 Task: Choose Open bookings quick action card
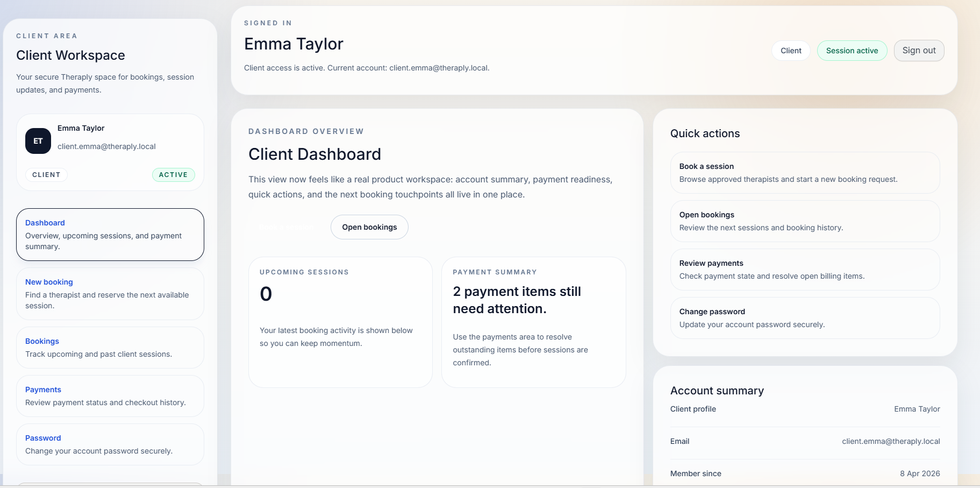[805, 221]
